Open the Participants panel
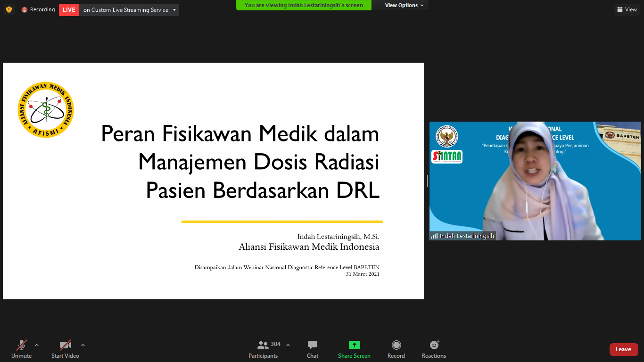 pyautogui.click(x=263, y=349)
